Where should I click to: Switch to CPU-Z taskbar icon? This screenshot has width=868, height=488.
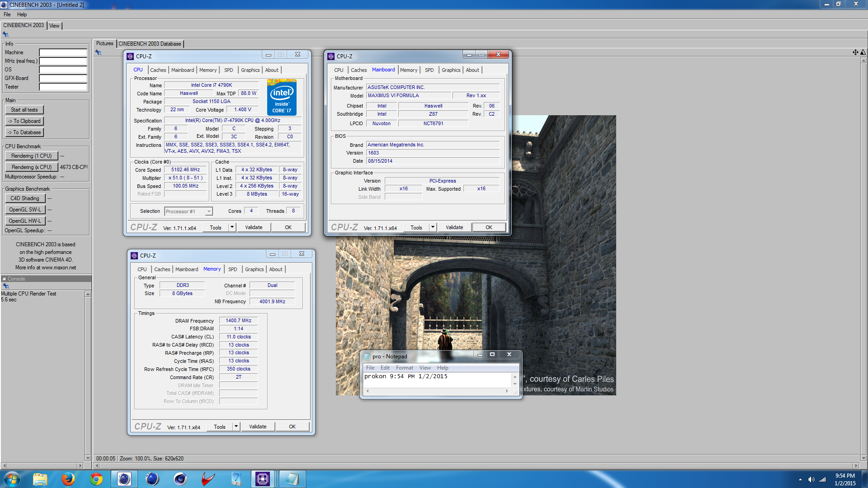tap(263, 479)
